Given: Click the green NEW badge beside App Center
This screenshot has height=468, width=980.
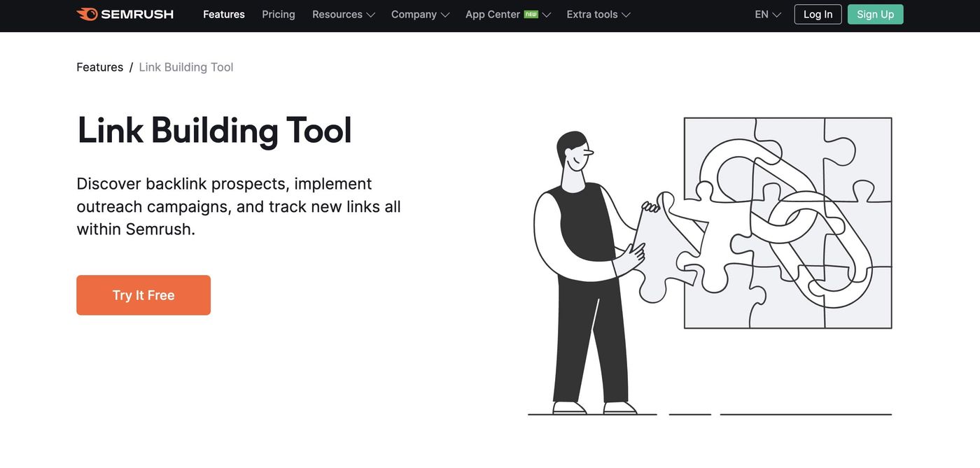Looking at the screenshot, I should 531,14.
